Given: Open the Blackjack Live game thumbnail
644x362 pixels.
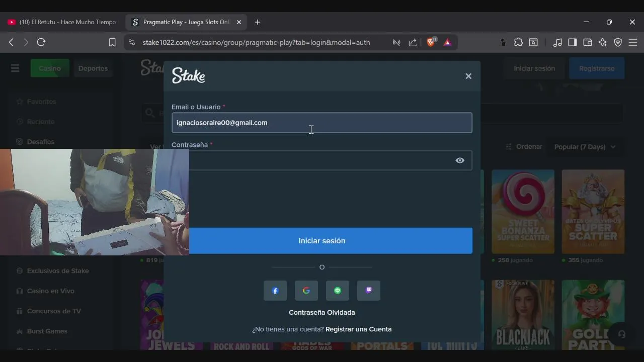Looking at the screenshot, I should click(523, 315).
